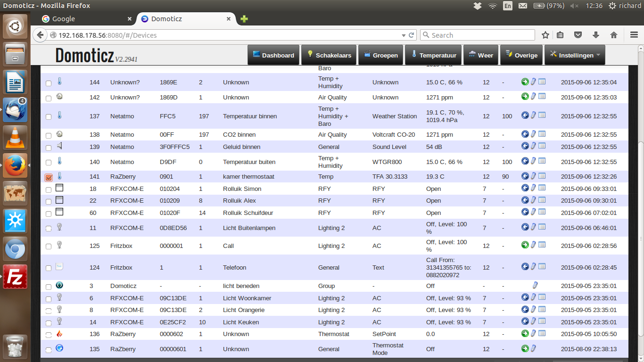Click blue arrow for Licht Woonkamer row
644x362 pixels.
pos(525,297)
